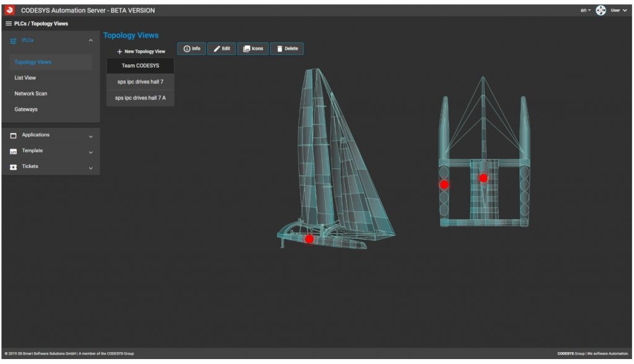Select the sps ipc drives hall 7 A view
Viewport: 634px width, 364px height.
pyautogui.click(x=141, y=98)
